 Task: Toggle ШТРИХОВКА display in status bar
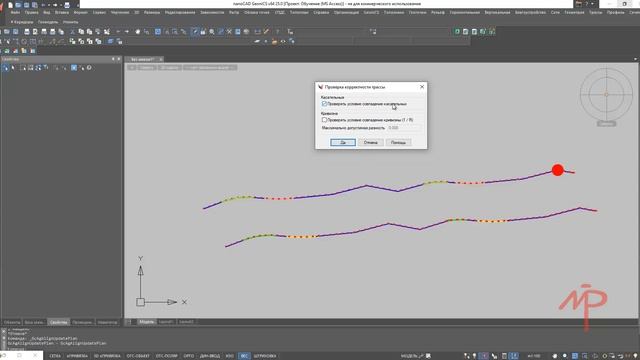point(265,356)
